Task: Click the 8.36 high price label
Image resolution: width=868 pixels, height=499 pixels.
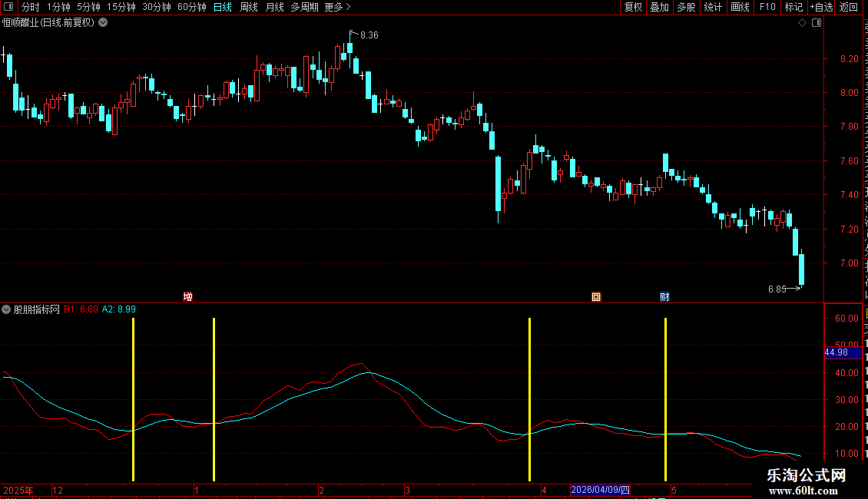Action: 369,35
